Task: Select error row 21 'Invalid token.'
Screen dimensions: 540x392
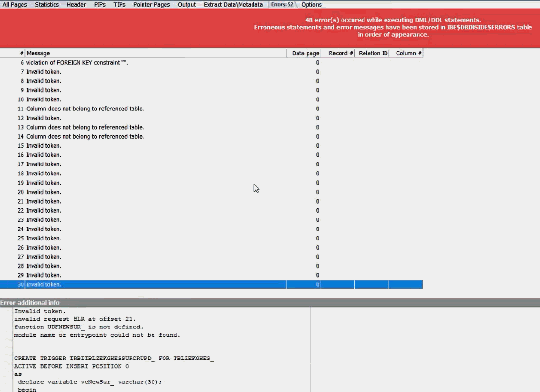Action: 211,201
